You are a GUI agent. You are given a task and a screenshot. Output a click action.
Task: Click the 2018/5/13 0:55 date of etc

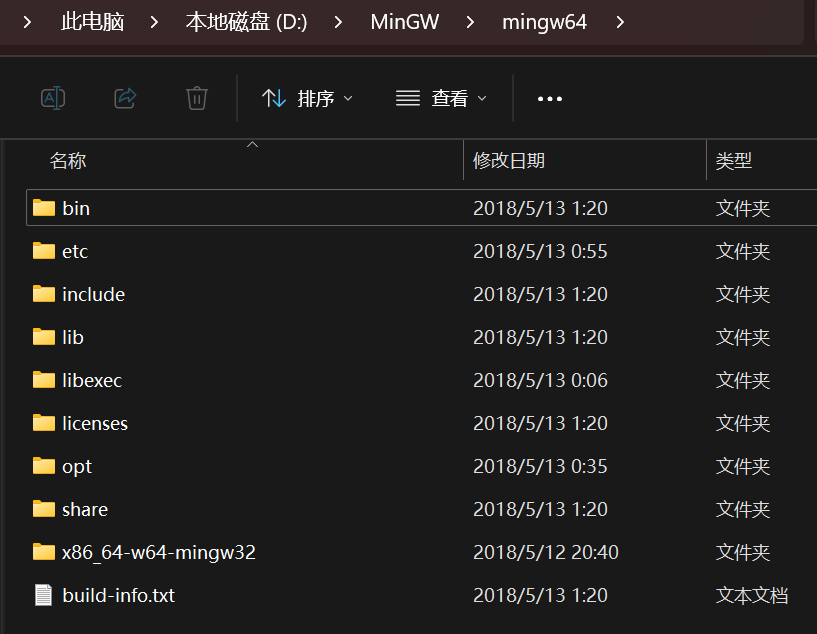pyautogui.click(x=540, y=252)
